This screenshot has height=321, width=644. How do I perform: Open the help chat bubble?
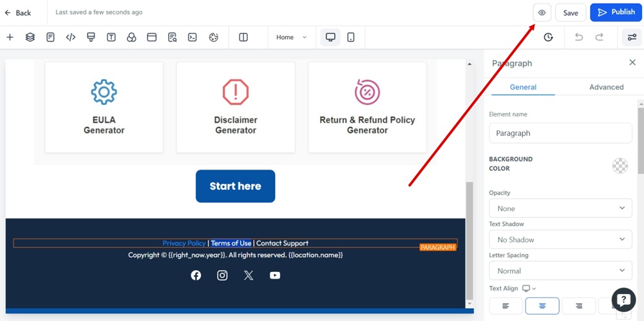[623, 300]
